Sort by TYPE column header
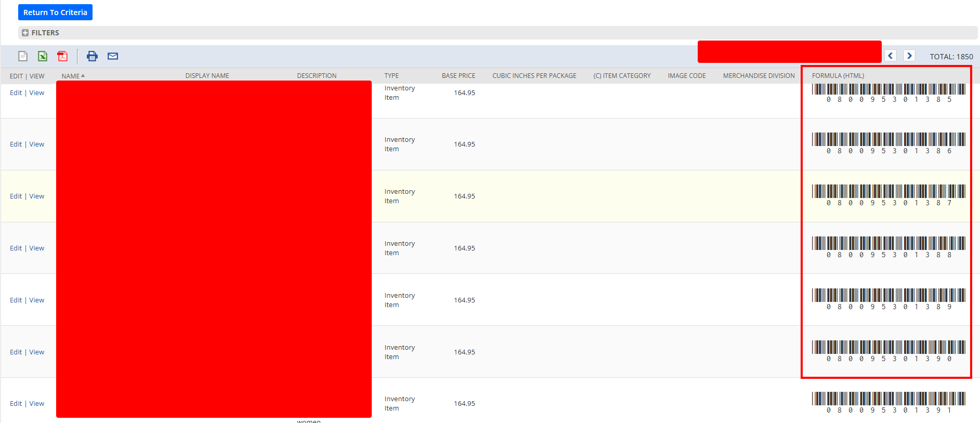Viewport: 980px width, 423px height. (x=391, y=76)
